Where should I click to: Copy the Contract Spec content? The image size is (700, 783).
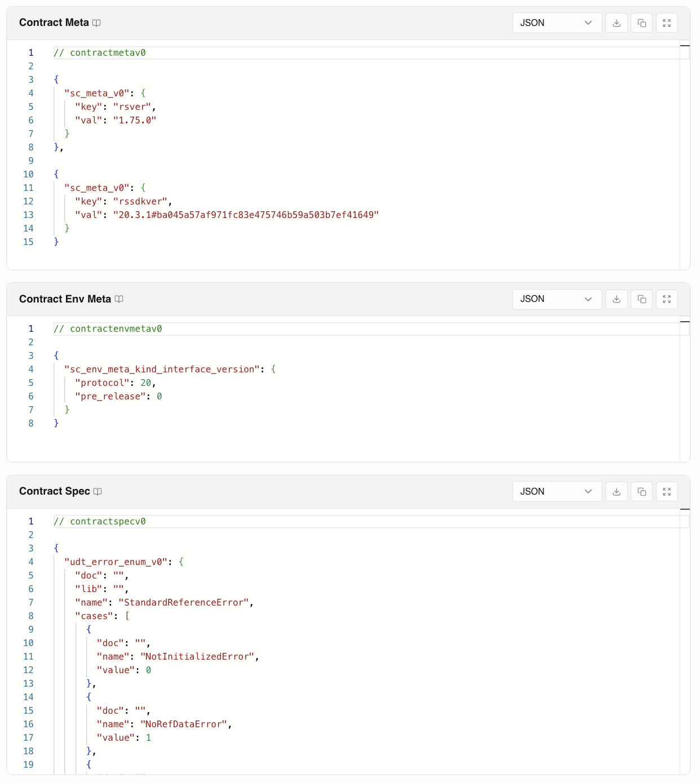pos(641,492)
